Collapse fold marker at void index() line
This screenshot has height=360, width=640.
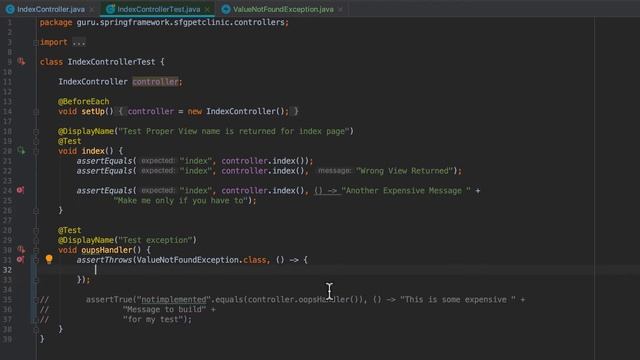point(36,151)
